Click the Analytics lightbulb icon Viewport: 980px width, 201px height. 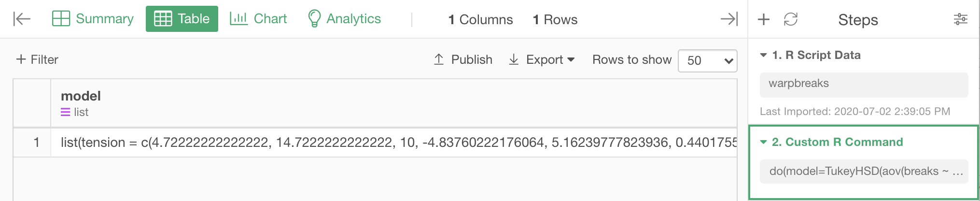tap(314, 19)
